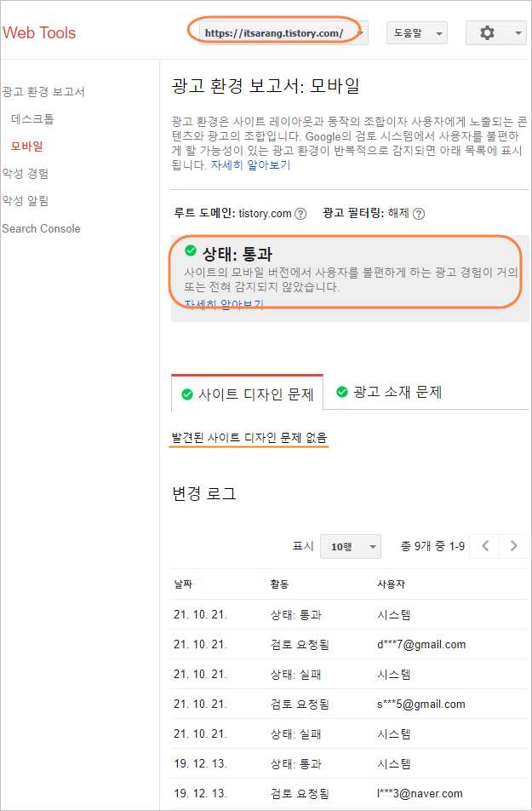Click the help icon beside 광고 필터링
This screenshot has width=532, height=811.
tap(419, 214)
